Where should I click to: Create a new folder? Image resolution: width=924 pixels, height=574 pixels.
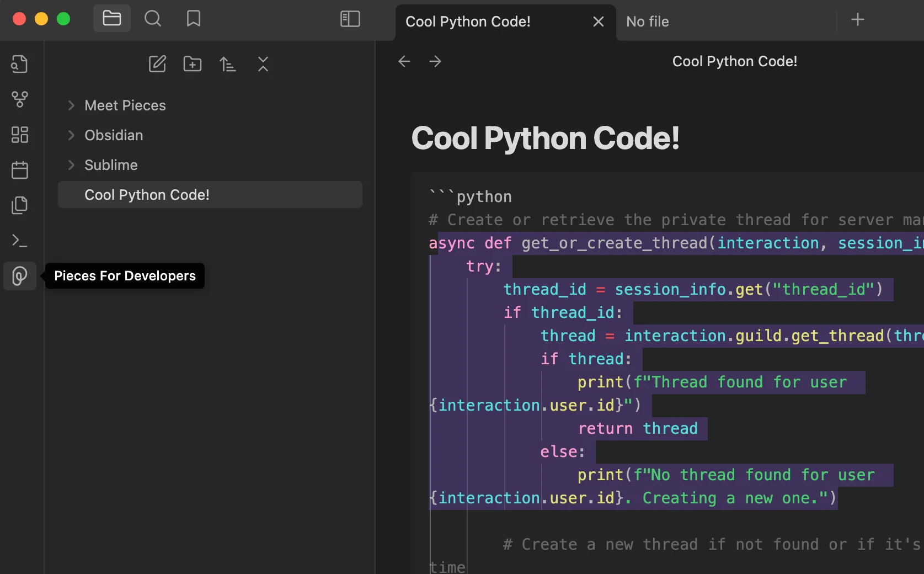point(193,64)
